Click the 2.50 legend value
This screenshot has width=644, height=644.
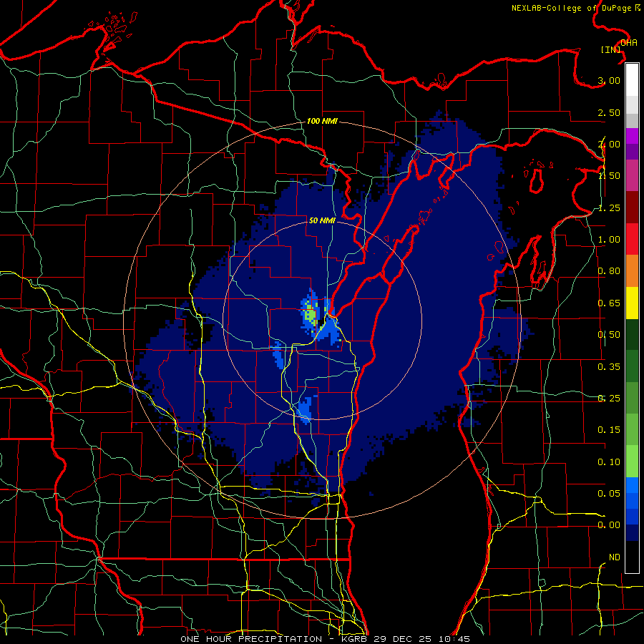click(609, 112)
